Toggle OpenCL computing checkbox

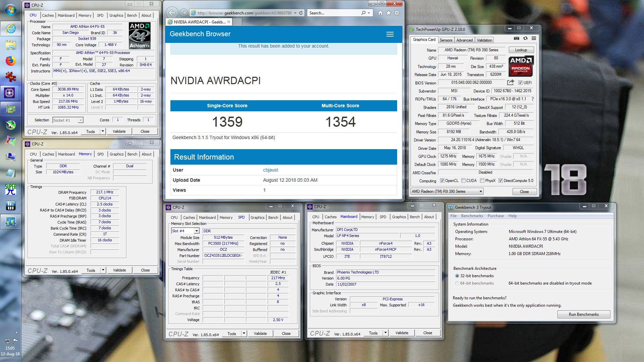pos(442,181)
